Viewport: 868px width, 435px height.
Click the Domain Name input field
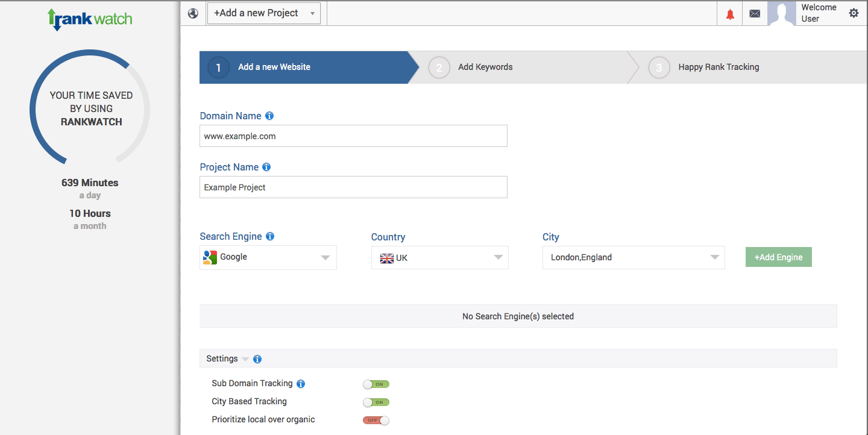click(353, 136)
